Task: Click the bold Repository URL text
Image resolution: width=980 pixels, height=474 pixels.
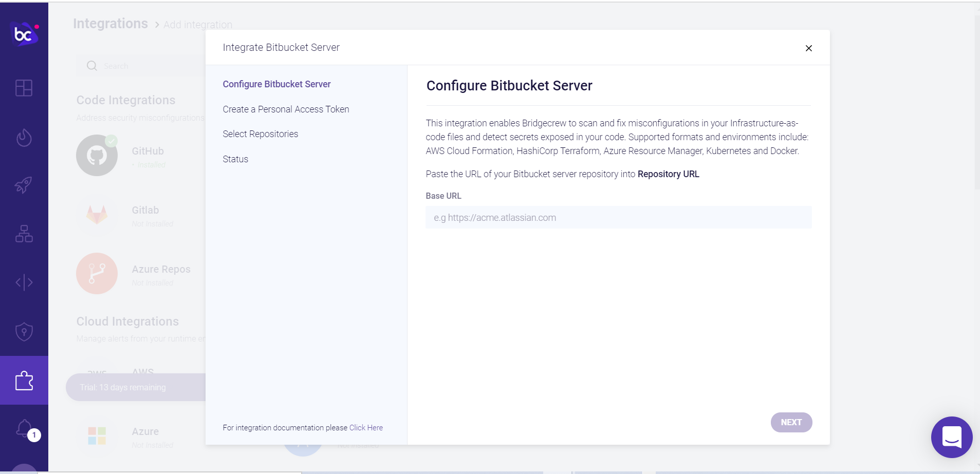Action: click(669, 174)
